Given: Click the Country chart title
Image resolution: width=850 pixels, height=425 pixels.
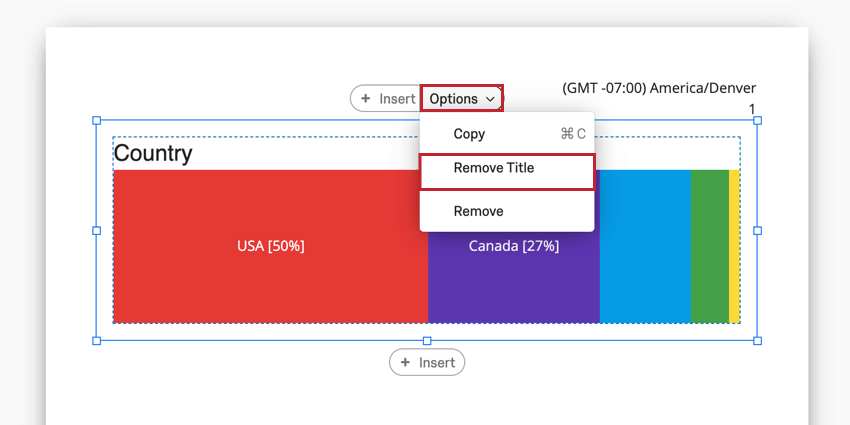Looking at the screenshot, I should point(153,153).
